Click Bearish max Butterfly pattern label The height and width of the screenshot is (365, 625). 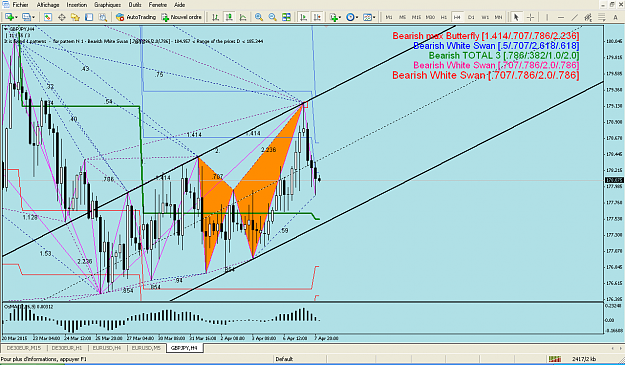(485, 36)
